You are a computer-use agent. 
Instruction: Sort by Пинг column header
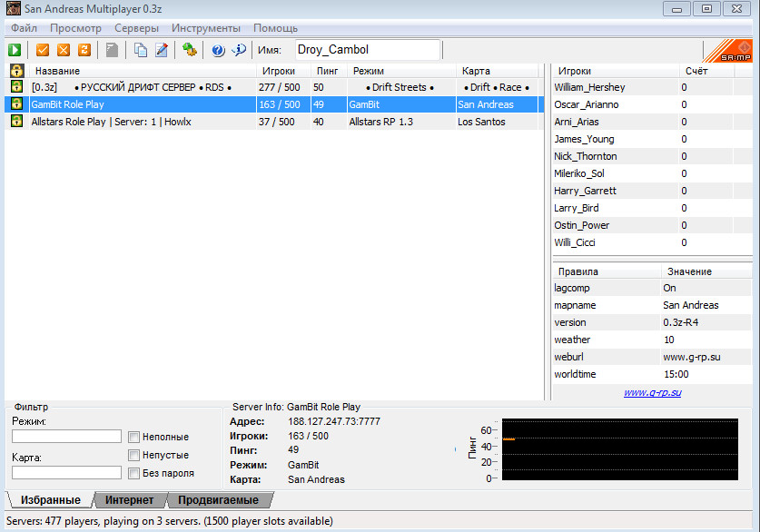click(x=329, y=71)
